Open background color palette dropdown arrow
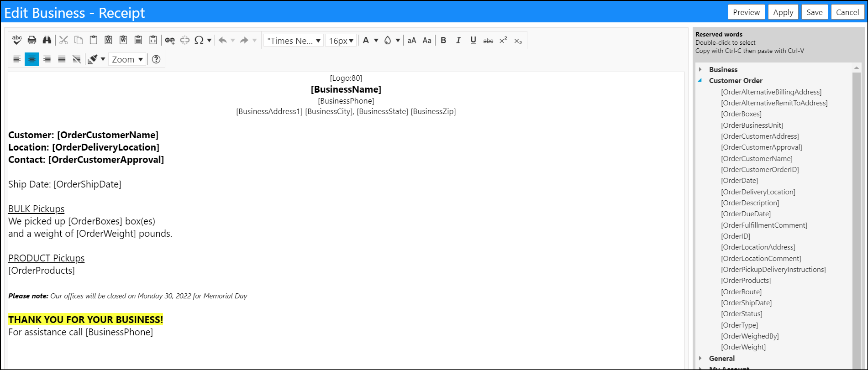 pos(398,40)
